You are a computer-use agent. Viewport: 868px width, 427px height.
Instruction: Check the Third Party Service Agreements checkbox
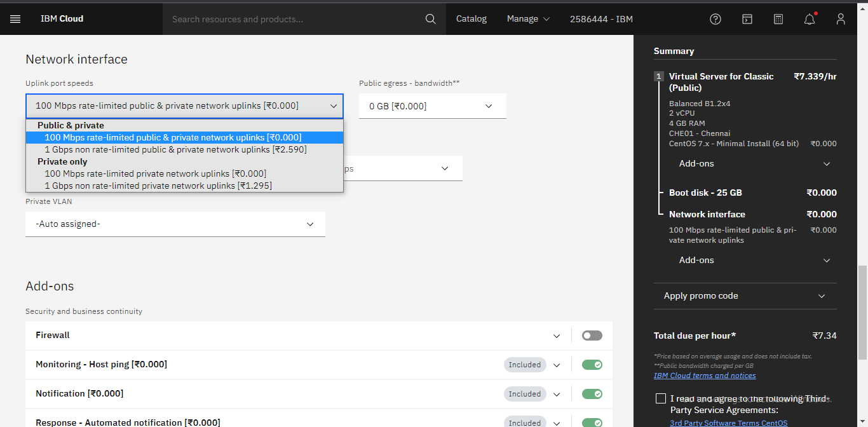(x=661, y=398)
